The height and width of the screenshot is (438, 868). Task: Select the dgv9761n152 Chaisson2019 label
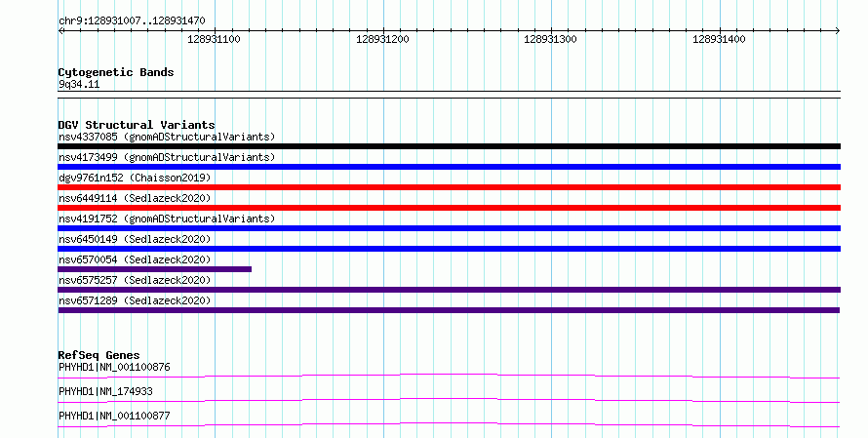tap(135, 178)
